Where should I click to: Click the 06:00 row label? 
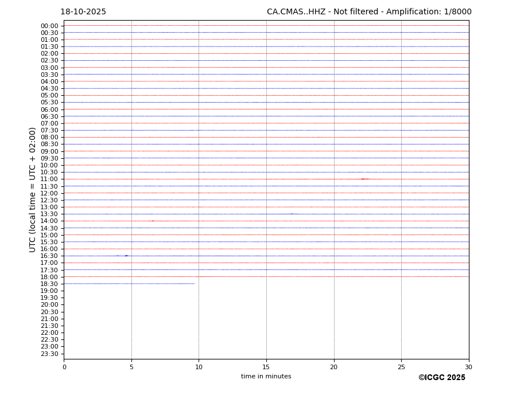[49, 109]
